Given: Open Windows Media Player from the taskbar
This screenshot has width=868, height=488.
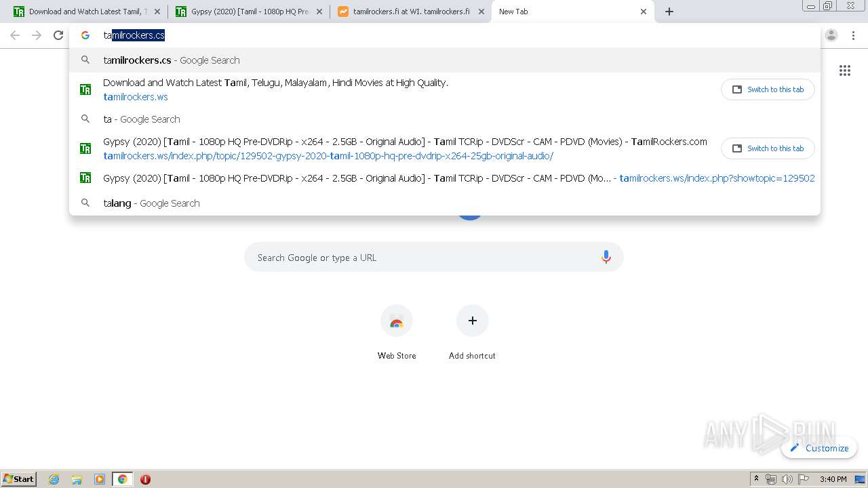Looking at the screenshot, I should [100, 479].
